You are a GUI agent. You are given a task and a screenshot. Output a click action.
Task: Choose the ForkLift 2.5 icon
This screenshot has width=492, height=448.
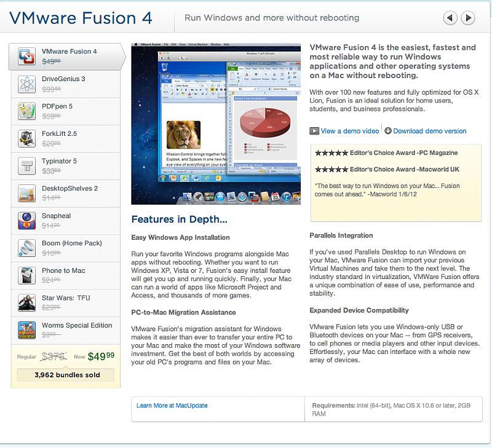click(x=27, y=138)
